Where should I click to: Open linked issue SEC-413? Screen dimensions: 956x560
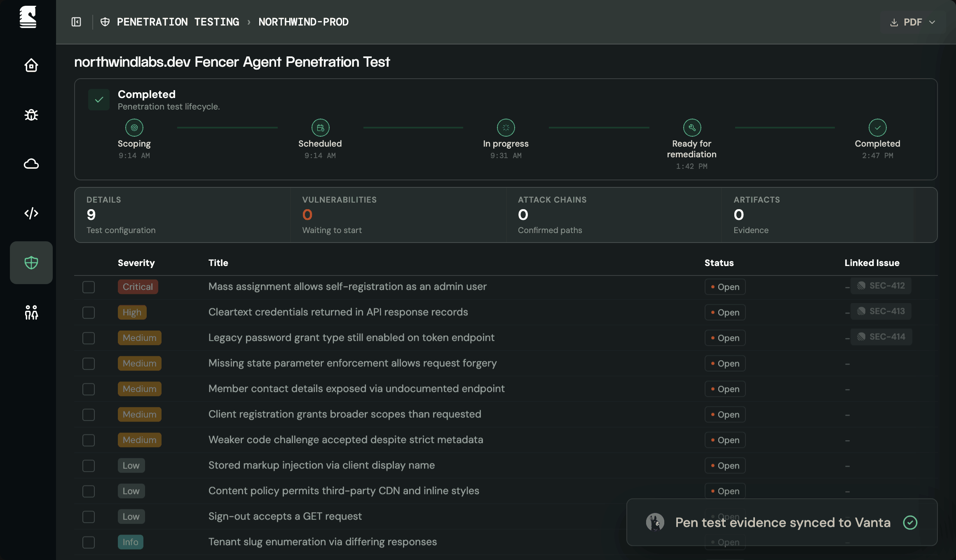(881, 311)
